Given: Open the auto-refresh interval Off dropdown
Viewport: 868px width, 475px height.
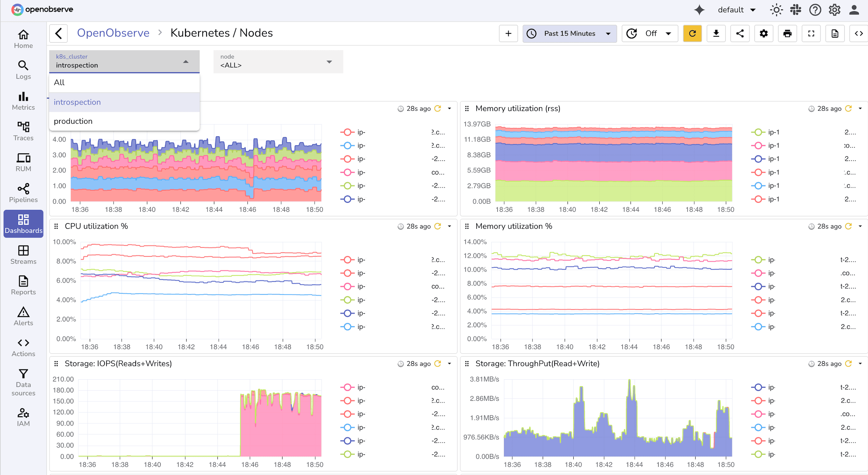Looking at the screenshot, I should pos(650,33).
